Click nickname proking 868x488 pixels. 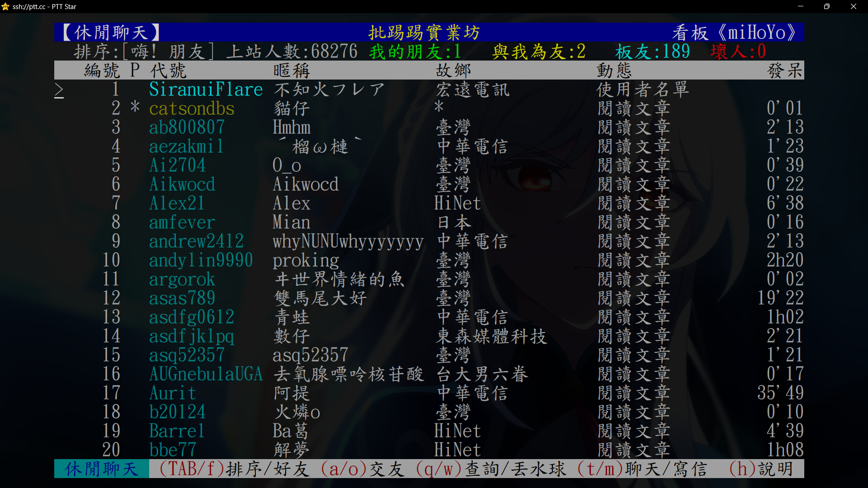(x=306, y=260)
